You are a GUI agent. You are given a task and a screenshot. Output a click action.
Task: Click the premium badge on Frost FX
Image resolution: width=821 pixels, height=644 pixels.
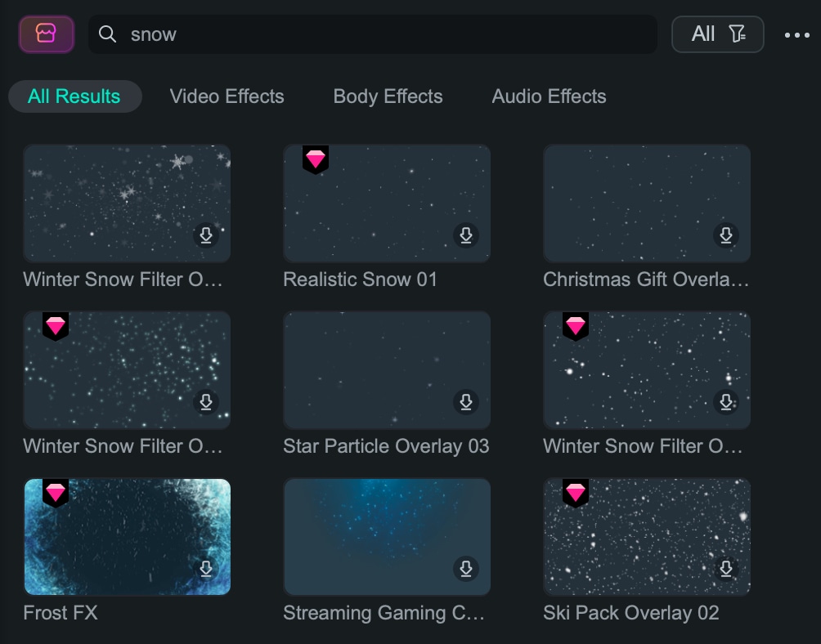tap(56, 490)
